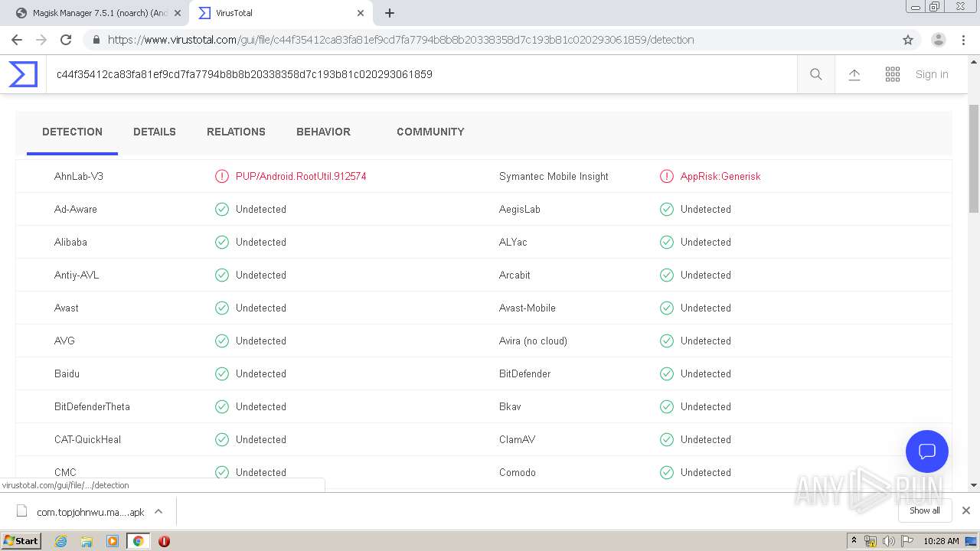The height and width of the screenshot is (551, 980).
Task: Click the system clock 10:28 AM
Action: [x=941, y=541]
